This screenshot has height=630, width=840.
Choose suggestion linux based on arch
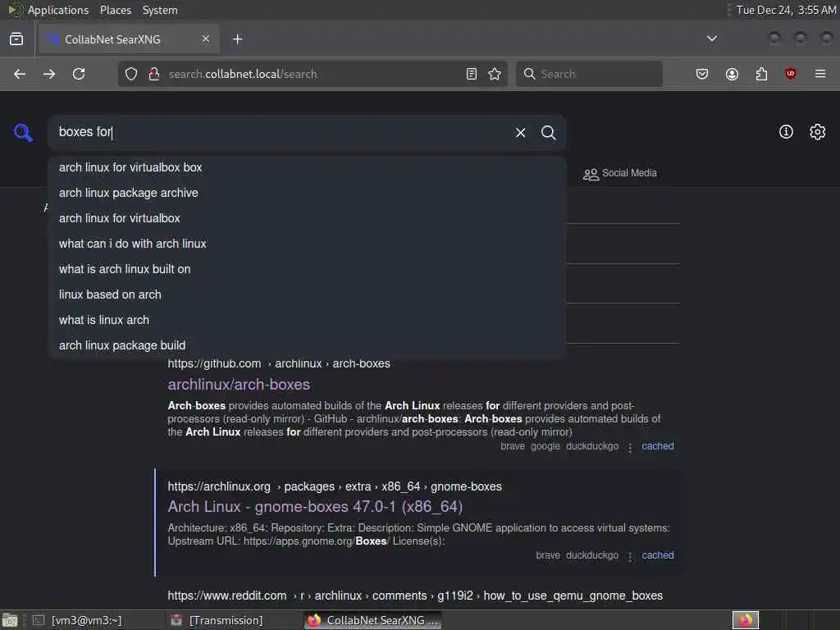307,294
